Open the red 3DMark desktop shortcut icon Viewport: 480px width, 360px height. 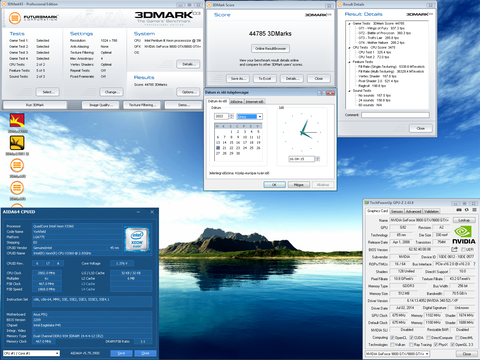pyautogui.click(x=17, y=120)
